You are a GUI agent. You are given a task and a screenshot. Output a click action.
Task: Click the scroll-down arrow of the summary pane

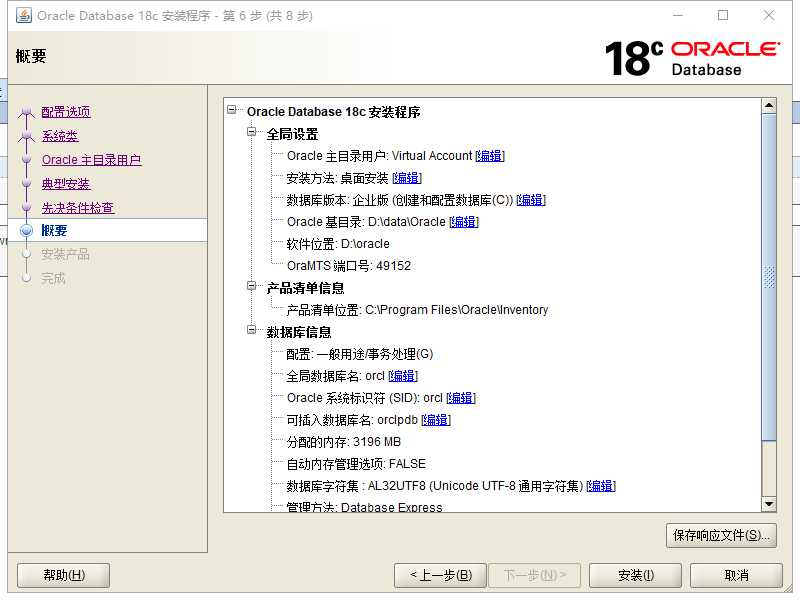[x=769, y=505]
